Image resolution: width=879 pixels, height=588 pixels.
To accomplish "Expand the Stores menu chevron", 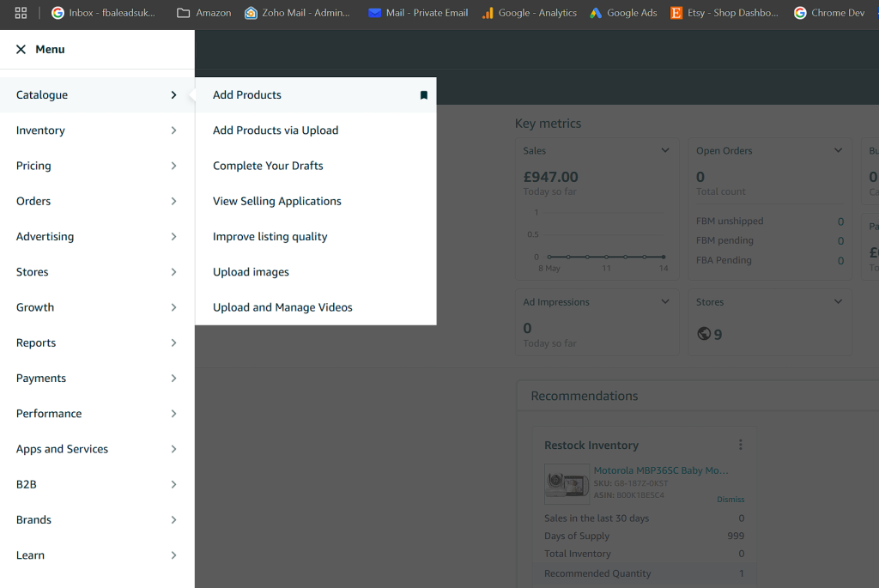I will 173,272.
